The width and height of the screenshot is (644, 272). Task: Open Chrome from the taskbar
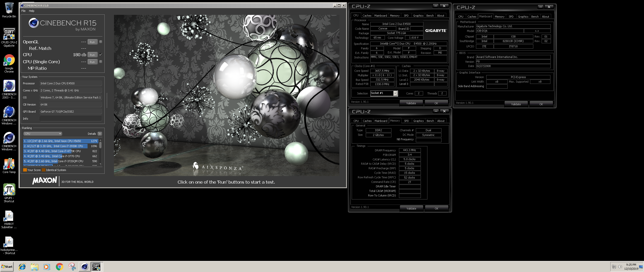click(x=60, y=267)
